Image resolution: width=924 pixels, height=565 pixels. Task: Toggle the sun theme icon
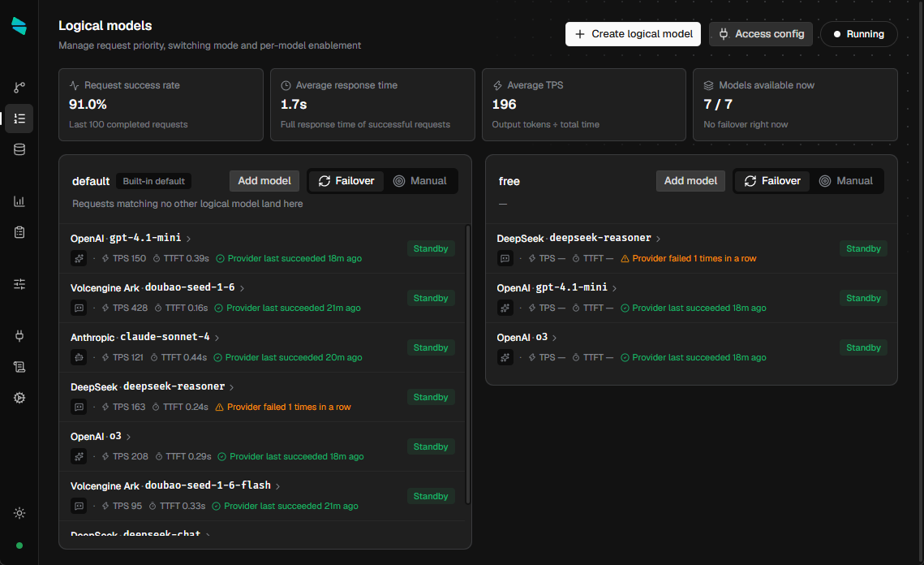19,513
